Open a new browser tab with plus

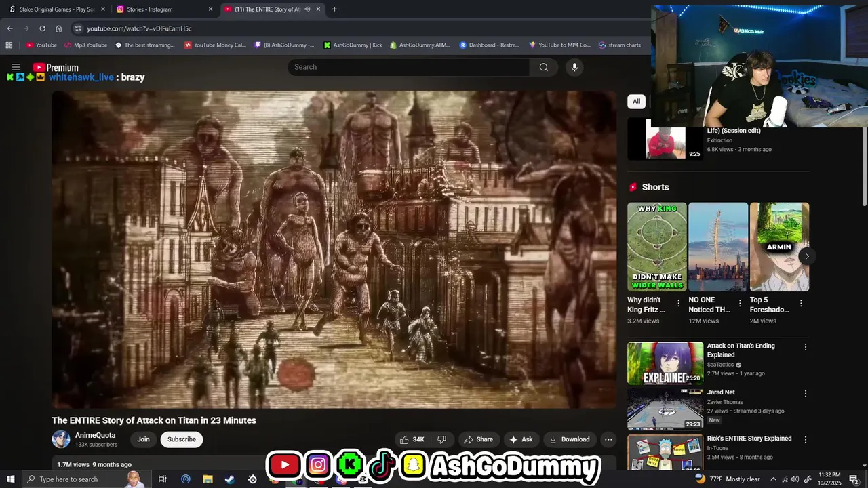(x=334, y=9)
